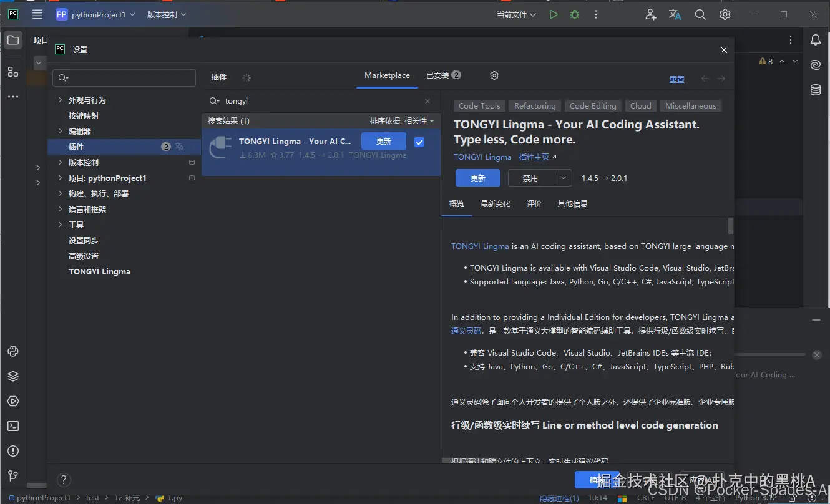Open more tool windows ellipsis in left sidebar

[x=12, y=97]
